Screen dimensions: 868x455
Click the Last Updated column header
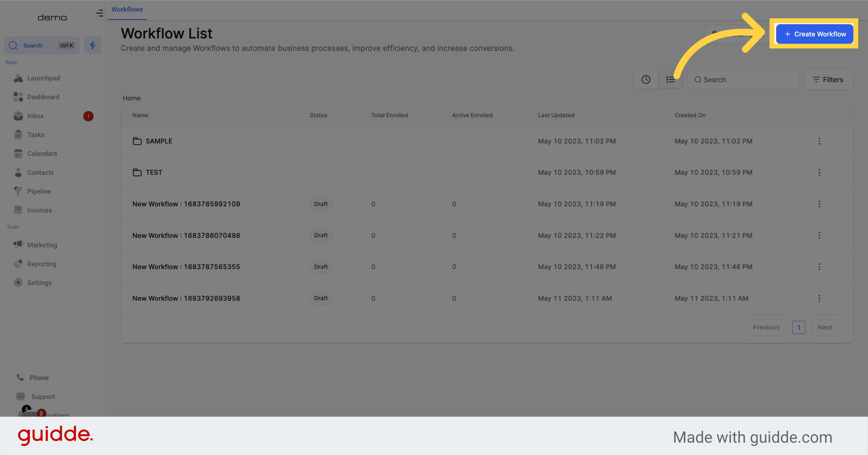(556, 115)
